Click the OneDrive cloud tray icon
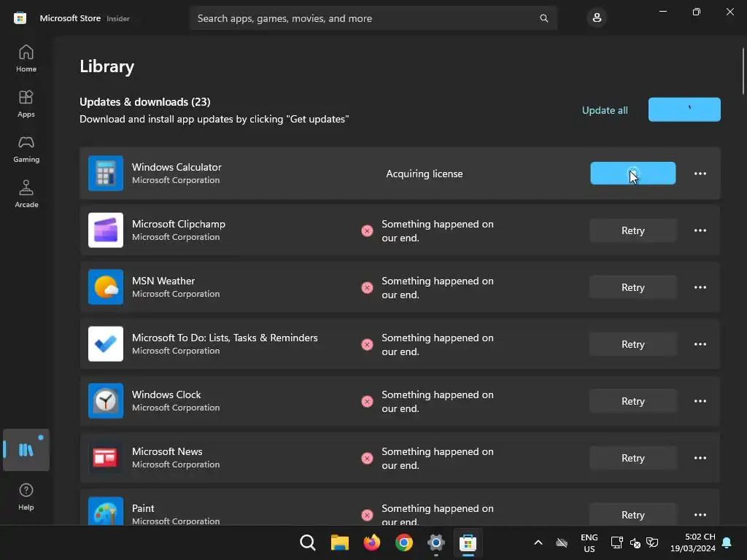Image resolution: width=747 pixels, height=560 pixels. tap(562, 542)
